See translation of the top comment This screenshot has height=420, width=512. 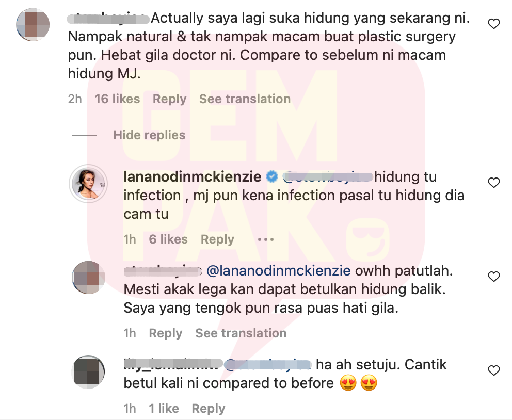245,99
